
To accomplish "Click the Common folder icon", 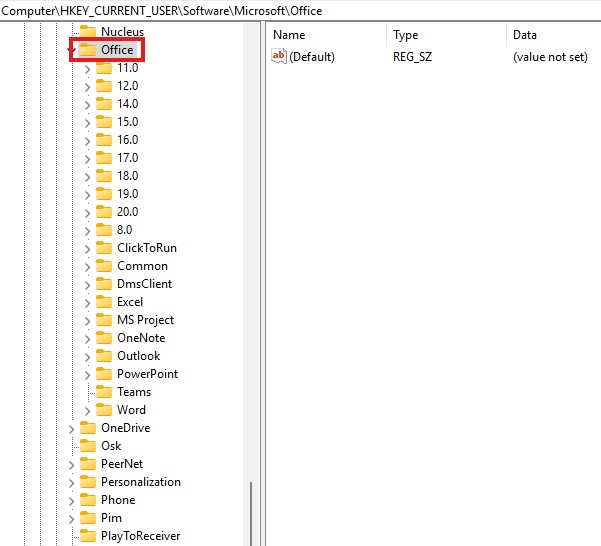I will pyautogui.click(x=103, y=266).
